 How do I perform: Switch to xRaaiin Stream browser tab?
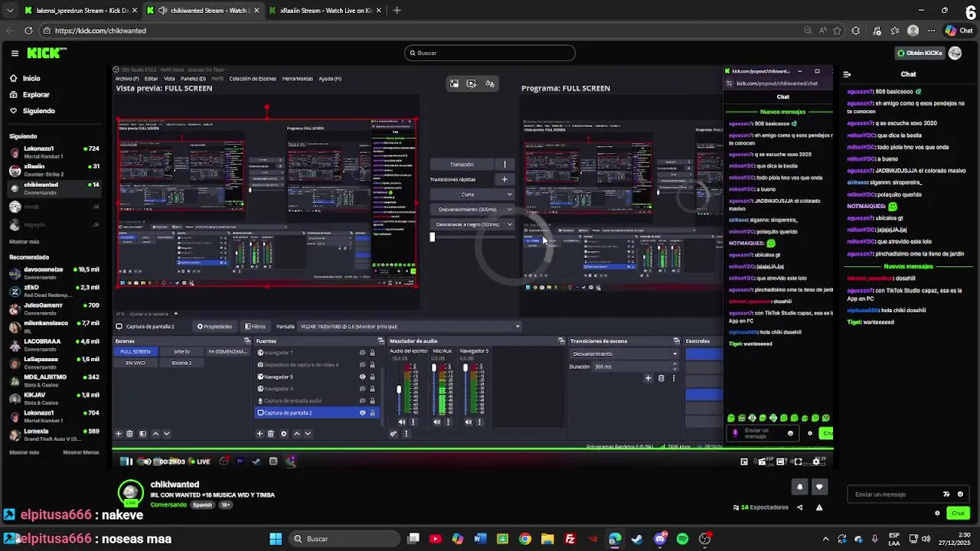325,11
